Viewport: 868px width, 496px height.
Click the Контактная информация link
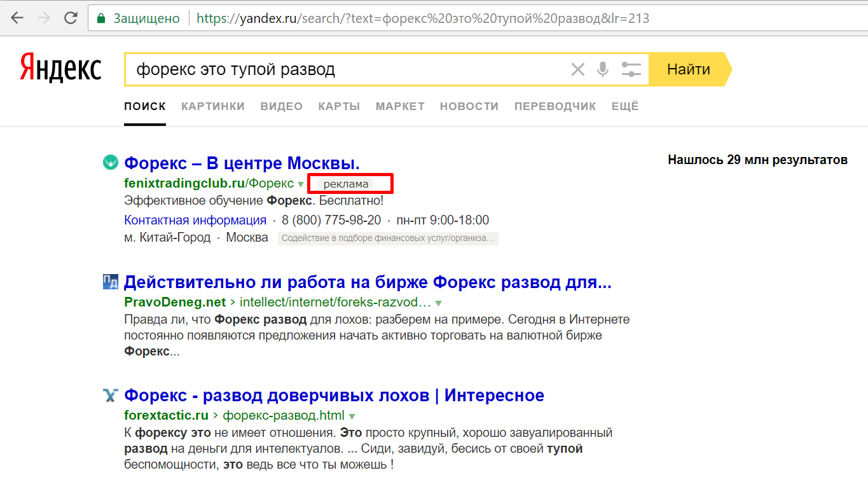pos(195,221)
